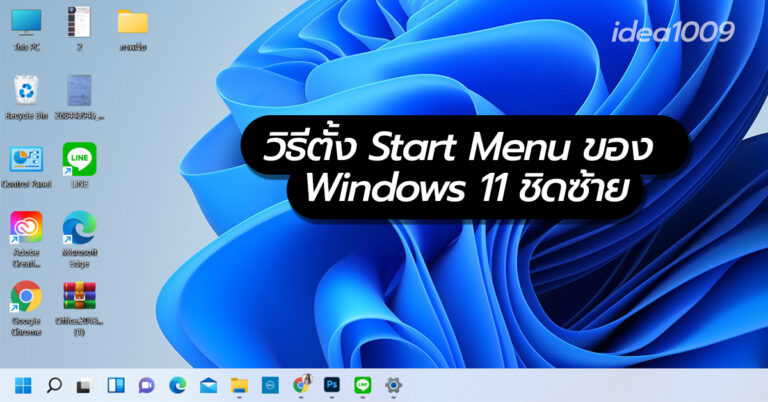Select the Control Panel desktop shortcut
768x402 pixels.
(x=25, y=160)
